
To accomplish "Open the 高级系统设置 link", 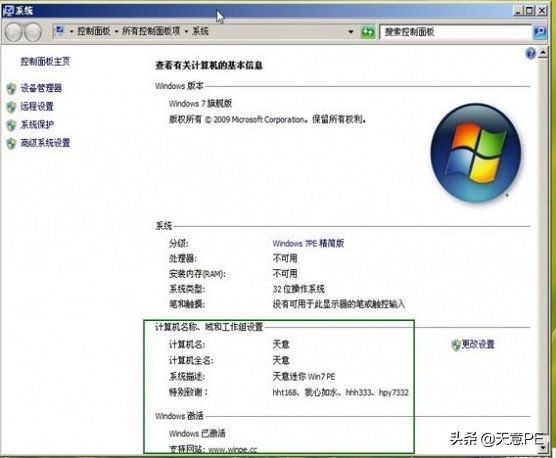I will click(45, 143).
